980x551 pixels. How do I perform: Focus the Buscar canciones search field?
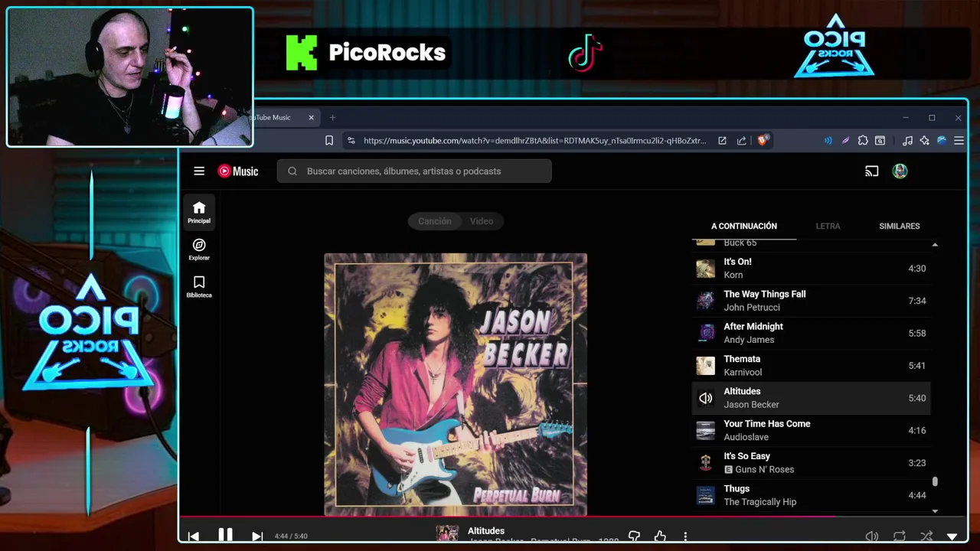coord(414,171)
